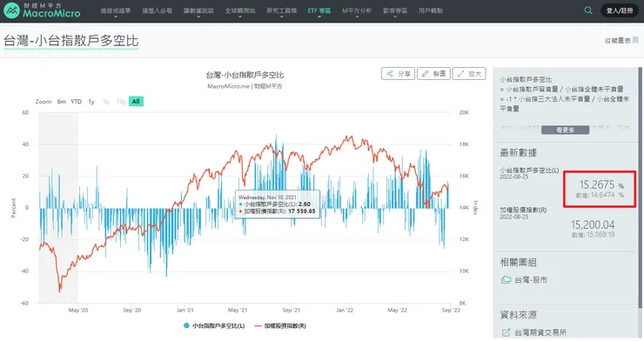Click external link icon beside 台灣期貨交易所
This screenshot has height=341, width=644.
506,332
